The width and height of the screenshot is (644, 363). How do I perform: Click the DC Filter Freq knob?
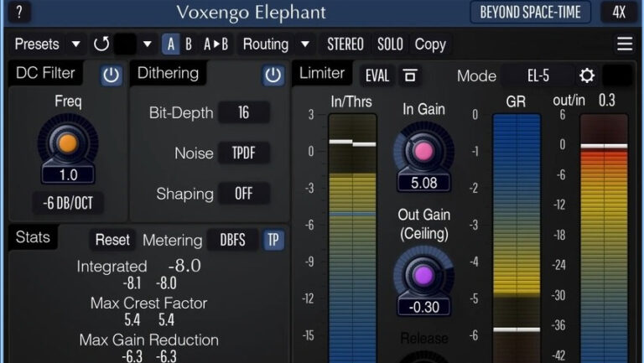pos(68,143)
